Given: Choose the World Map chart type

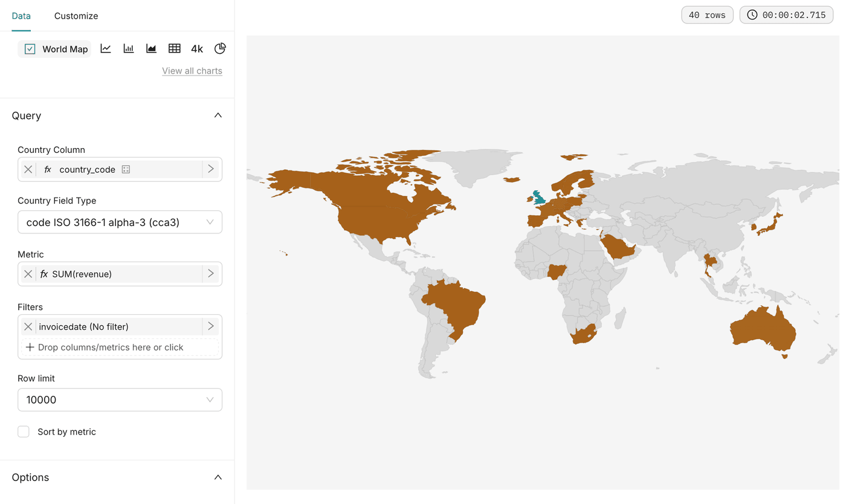Looking at the screenshot, I should (55, 49).
